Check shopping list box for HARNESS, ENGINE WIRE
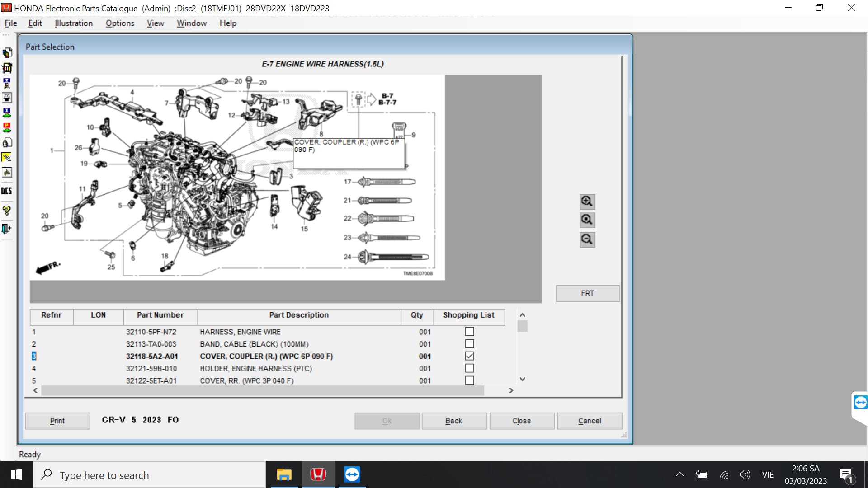This screenshot has height=488, width=868. pos(469,332)
